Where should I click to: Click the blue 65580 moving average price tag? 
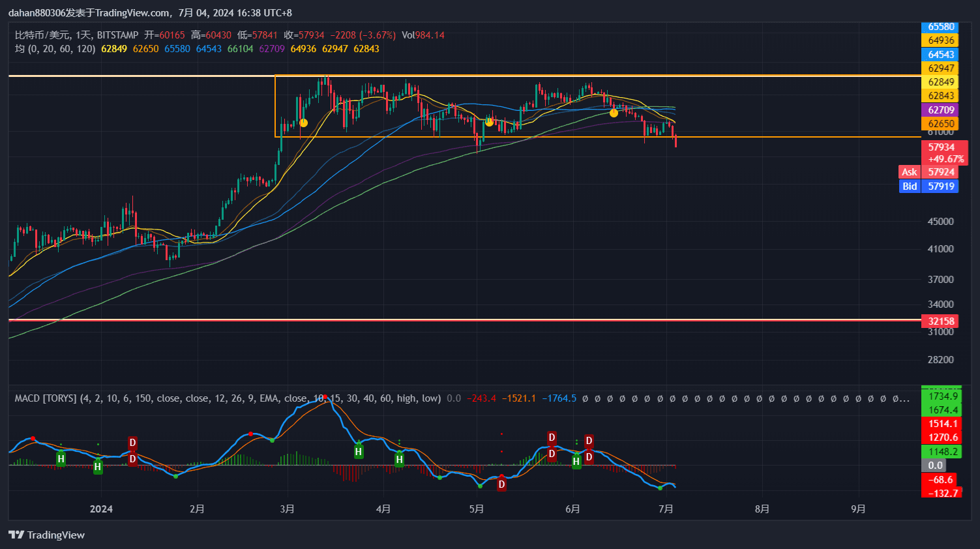tap(941, 27)
